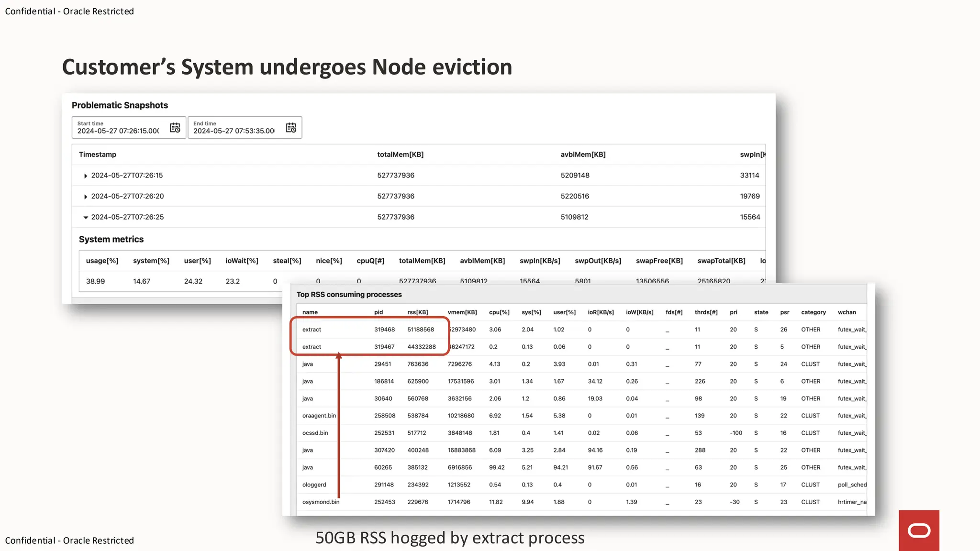Sort processes by thrds[#] column header

pos(706,312)
